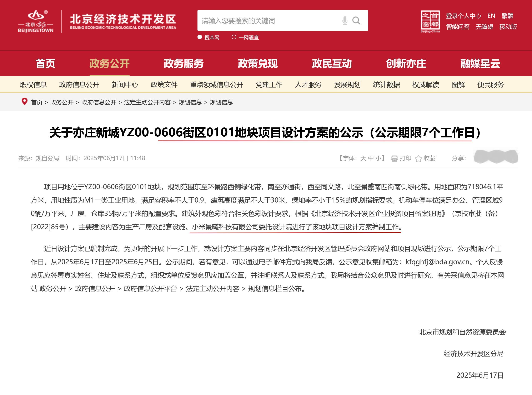Click the star favorite icon beside 收藏

418,158
